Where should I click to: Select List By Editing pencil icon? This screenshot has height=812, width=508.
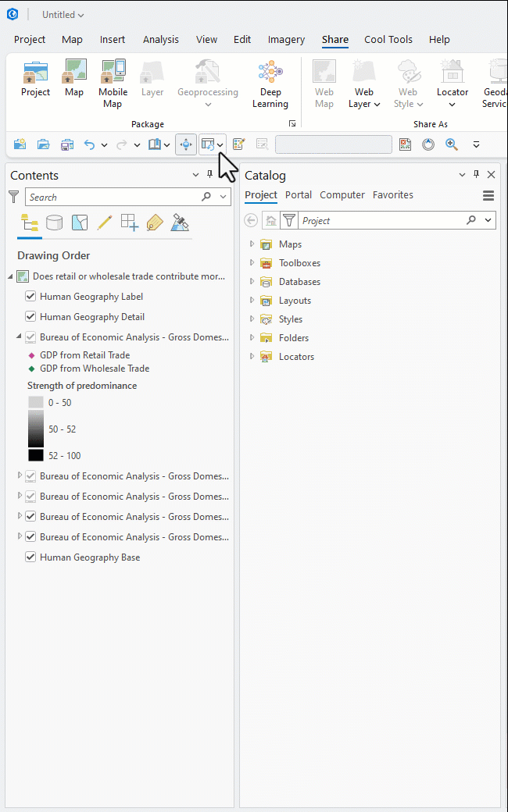pyautogui.click(x=105, y=223)
